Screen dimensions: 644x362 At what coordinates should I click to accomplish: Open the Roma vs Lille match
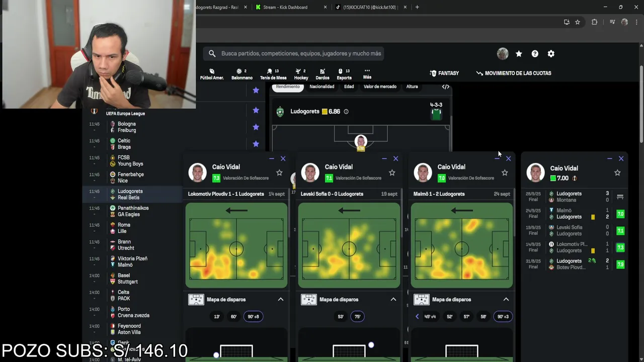click(132, 228)
